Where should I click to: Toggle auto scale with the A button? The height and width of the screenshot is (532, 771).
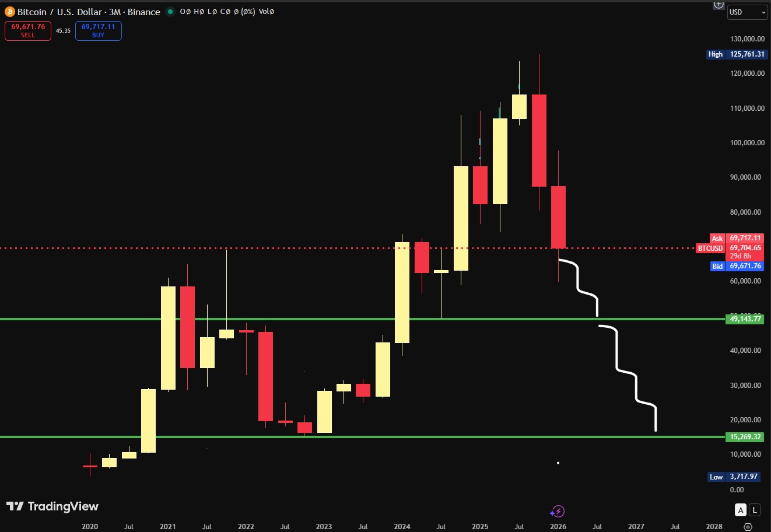coord(740,510)
